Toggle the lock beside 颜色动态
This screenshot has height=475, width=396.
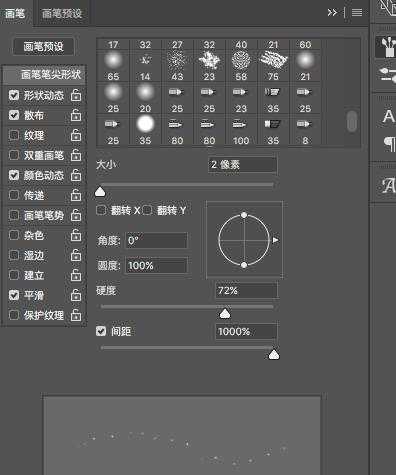coord(76,175)
